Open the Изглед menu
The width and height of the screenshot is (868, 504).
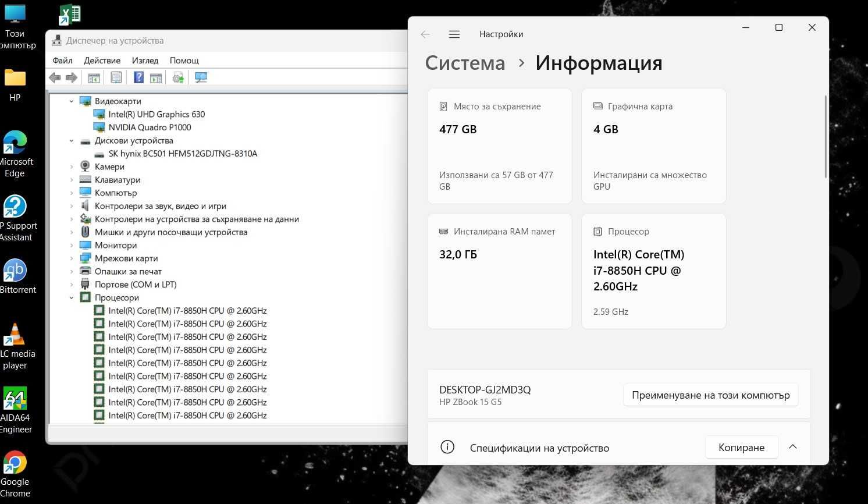click(x=145, y=61)
